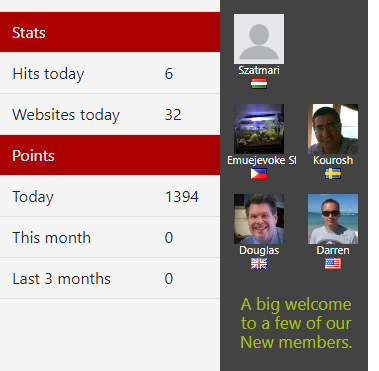Click the Szatmari member name
379x371 pixels.
(x=259, y=70)
